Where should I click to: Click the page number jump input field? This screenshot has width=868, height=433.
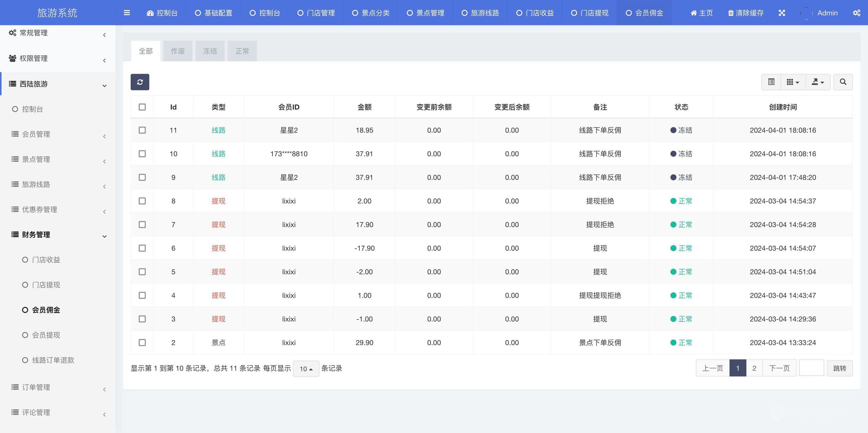point(811,368)
